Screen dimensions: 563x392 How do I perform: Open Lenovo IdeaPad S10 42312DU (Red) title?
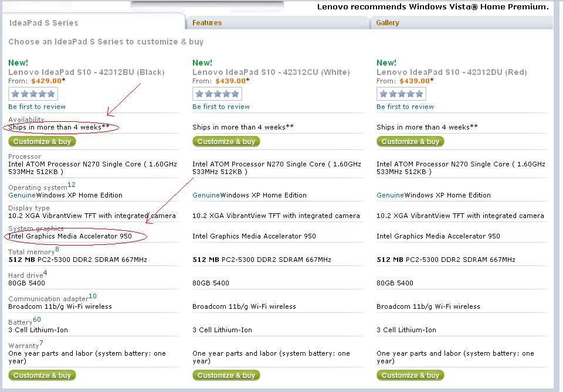pyautogui.click(x=452, y=72)
